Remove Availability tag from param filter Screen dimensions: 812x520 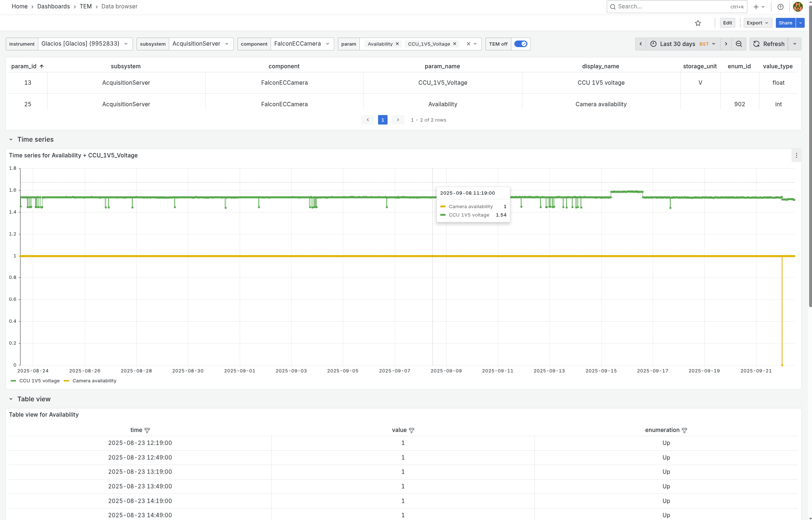click(x=397, y=44)
